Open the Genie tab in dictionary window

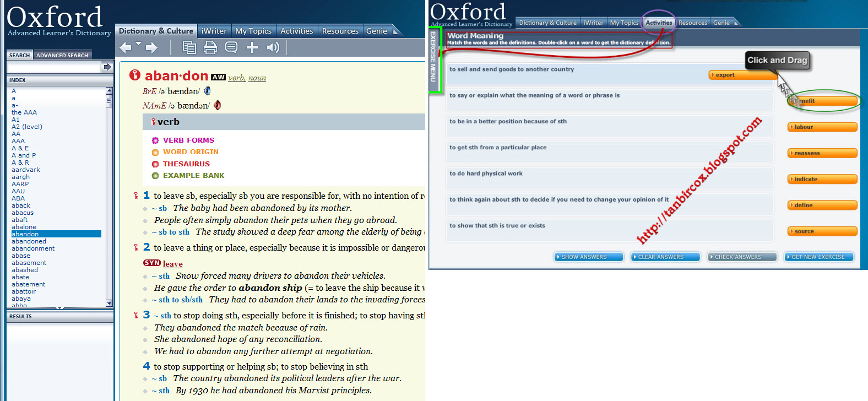click(377, 31)
